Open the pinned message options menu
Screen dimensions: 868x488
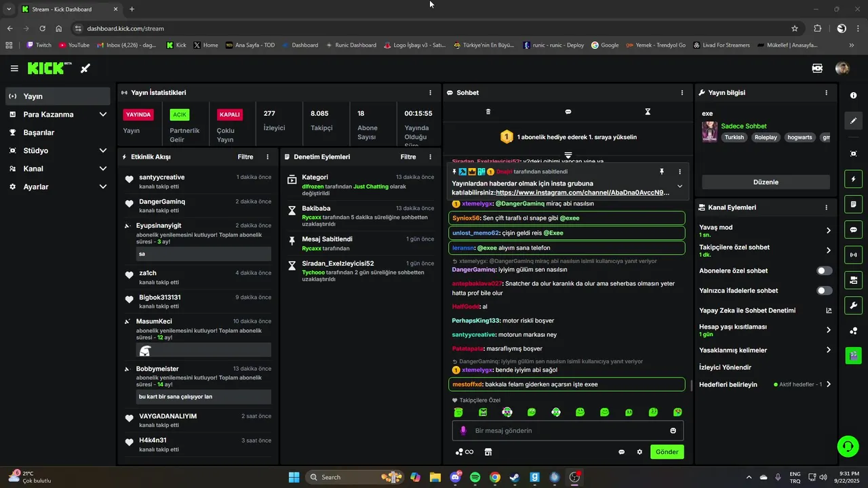(x=680, y=172)
